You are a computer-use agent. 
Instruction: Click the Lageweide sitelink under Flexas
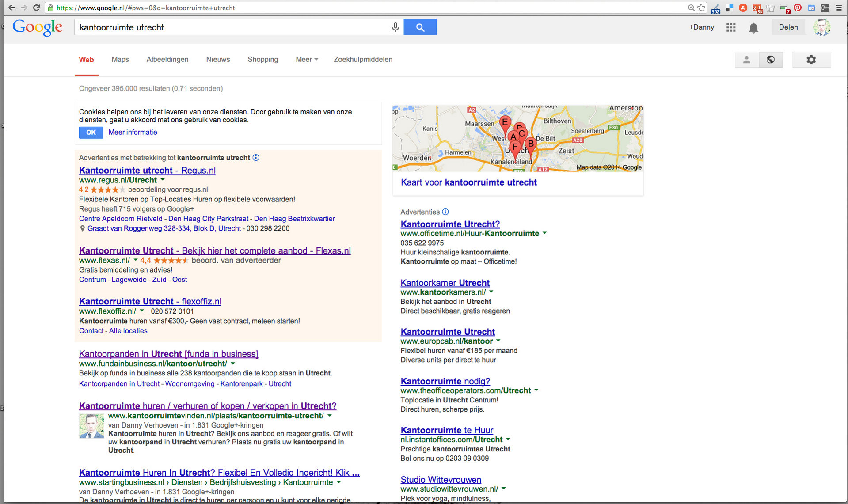tap(129, 280)
